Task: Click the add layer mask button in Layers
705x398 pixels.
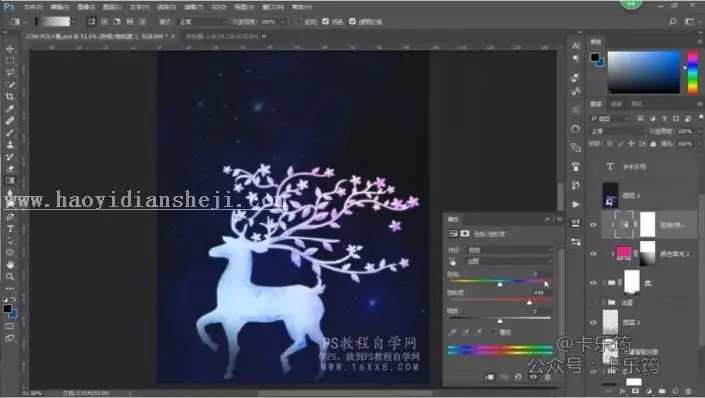Action: (x=635, y=391)
